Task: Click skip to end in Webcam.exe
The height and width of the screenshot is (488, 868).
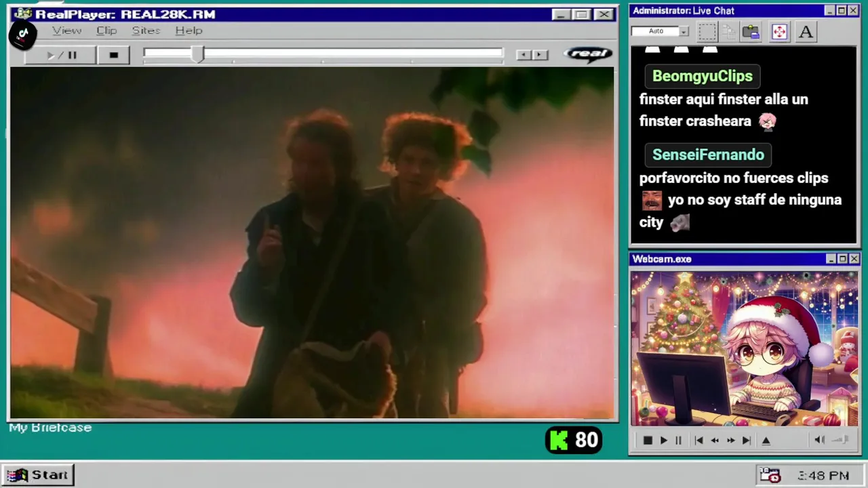Action: [746, 441]
